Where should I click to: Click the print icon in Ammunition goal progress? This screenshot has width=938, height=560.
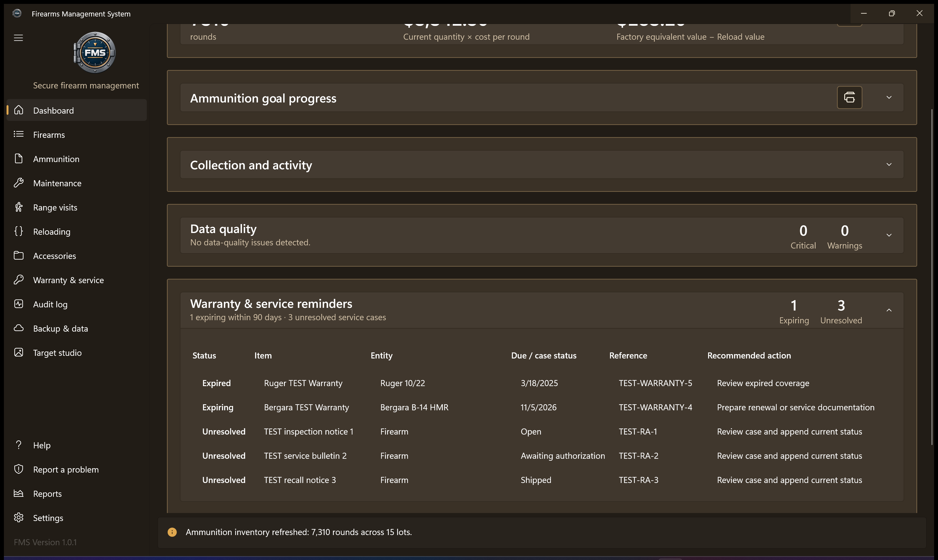(849, 97)
